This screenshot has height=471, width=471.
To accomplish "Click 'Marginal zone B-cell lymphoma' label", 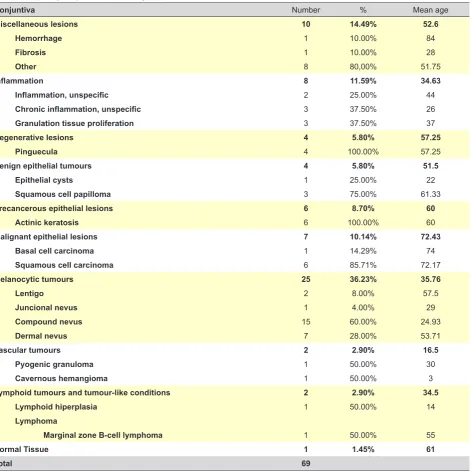I will [103, 435].
